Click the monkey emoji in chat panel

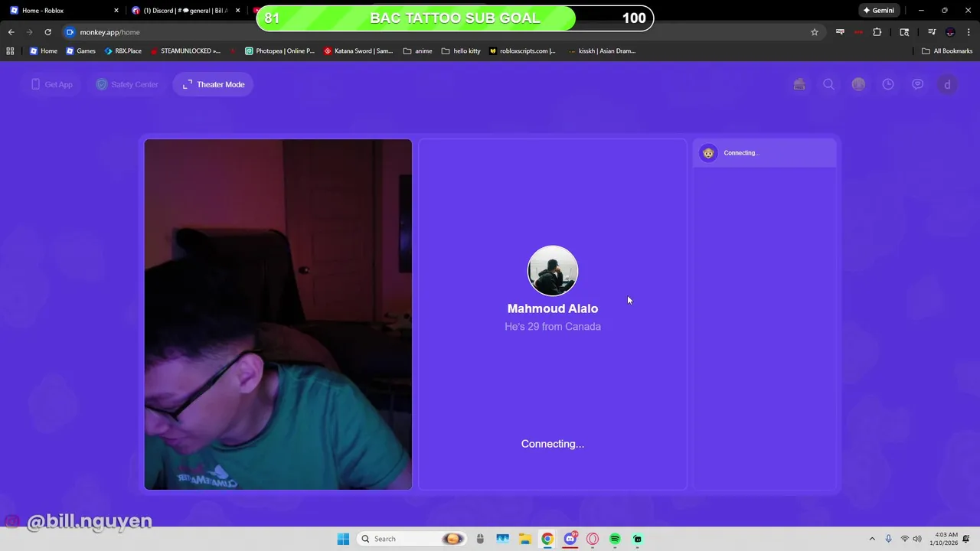tap(708, 153)
